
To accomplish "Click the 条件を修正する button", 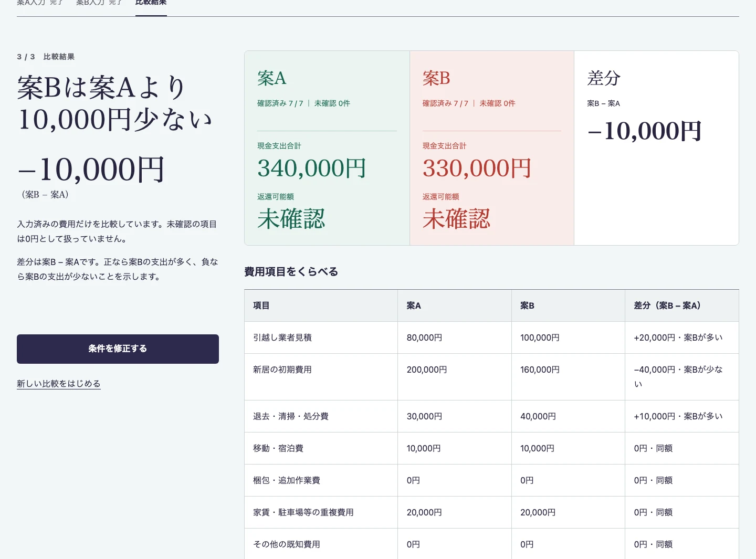I will (x=118, y=349).
